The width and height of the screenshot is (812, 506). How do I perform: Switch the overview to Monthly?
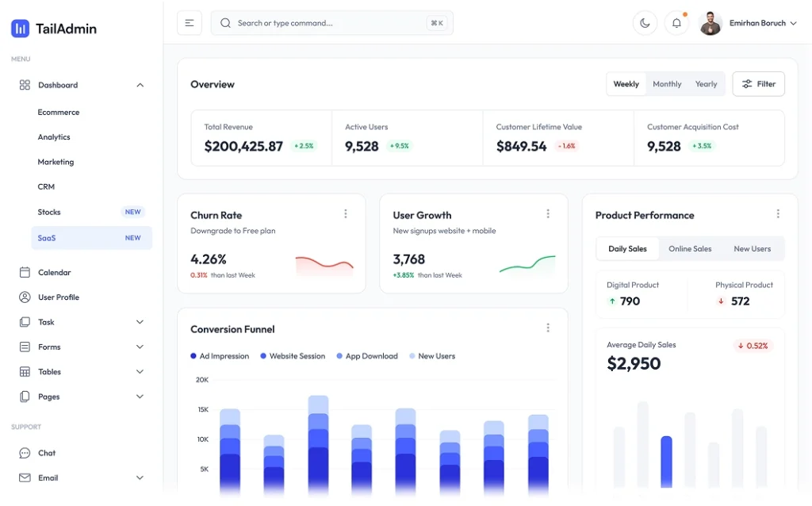[667, 84]
